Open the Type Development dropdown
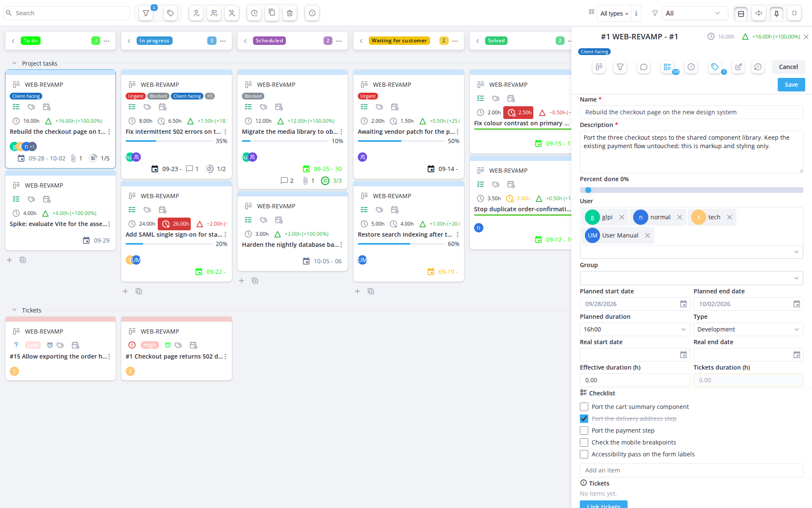812x508 pixels. (x=748, y=329)
